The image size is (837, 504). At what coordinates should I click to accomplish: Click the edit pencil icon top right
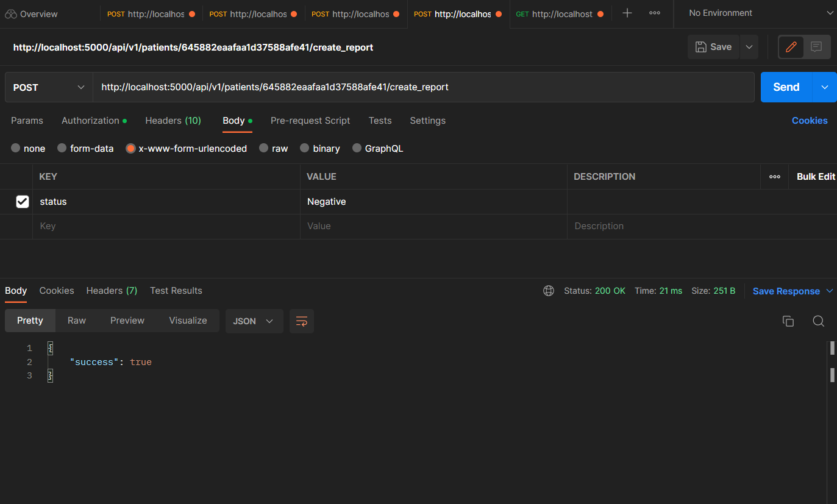pyautogui.click(x=791, y=46)
